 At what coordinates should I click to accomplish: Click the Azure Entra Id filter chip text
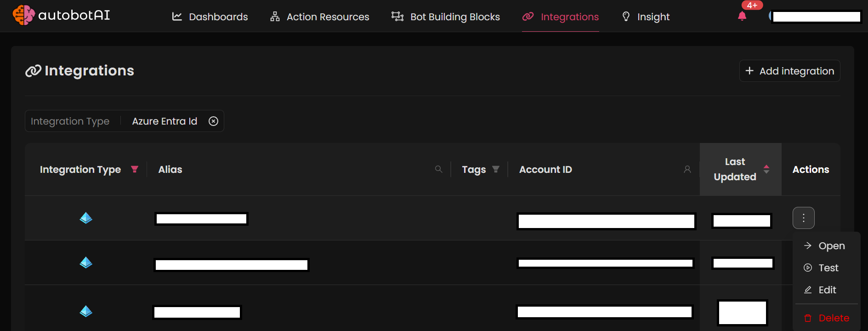(165, 121)
